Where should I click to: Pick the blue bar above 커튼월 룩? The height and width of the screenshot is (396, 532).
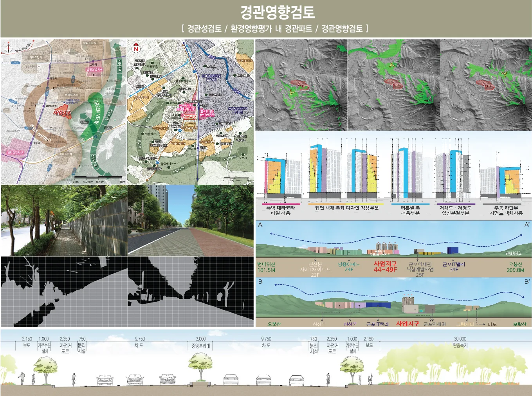[x=410, y=204]
